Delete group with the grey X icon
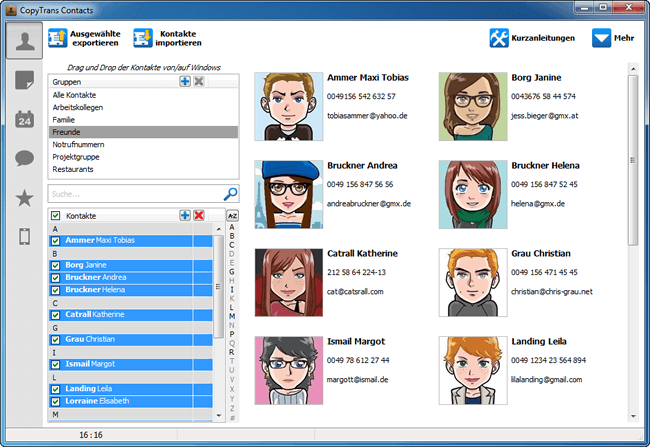This screenshot has width=650, height=447. 199,81
